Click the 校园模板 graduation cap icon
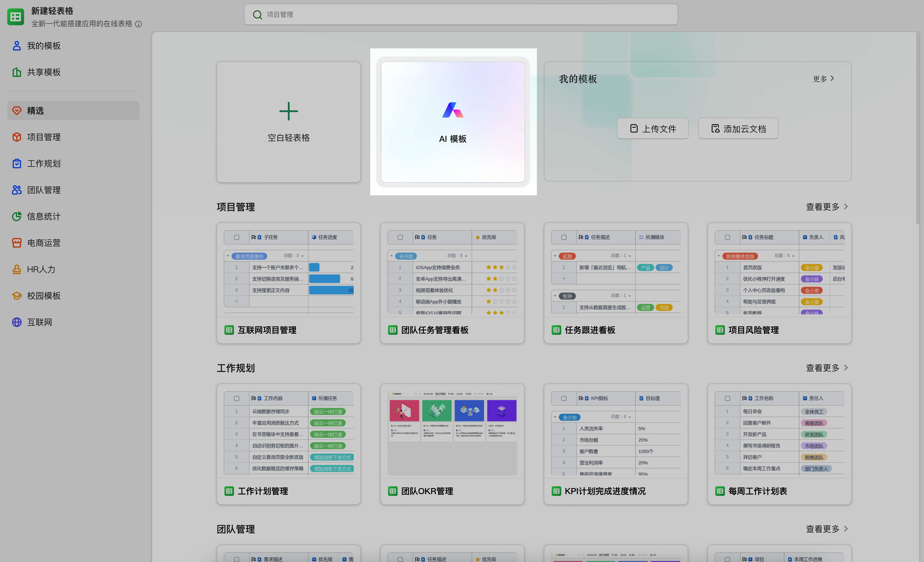924x562 pixels. [17, 296]
